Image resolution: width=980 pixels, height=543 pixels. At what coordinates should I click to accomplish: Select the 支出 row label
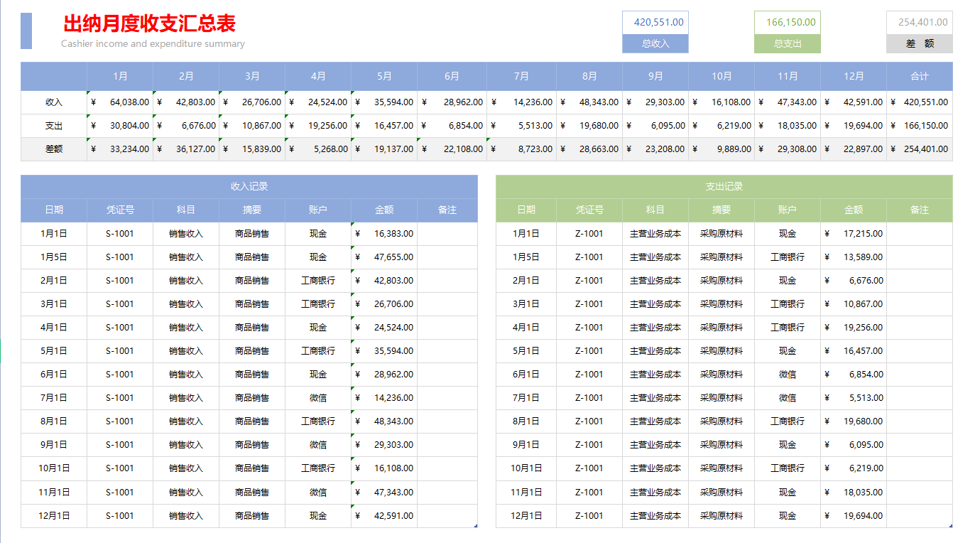(x=53, y=126)
